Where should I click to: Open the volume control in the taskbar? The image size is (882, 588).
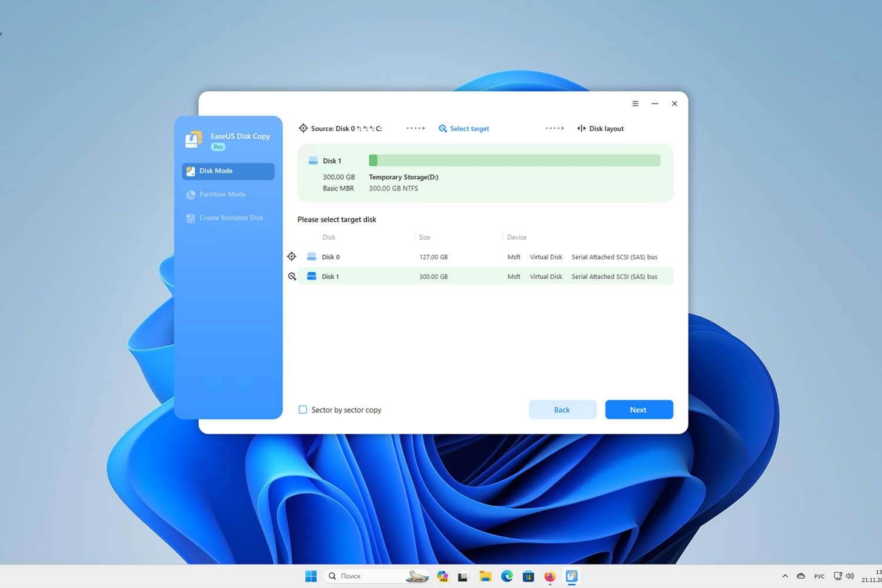(x=850, y=576)
